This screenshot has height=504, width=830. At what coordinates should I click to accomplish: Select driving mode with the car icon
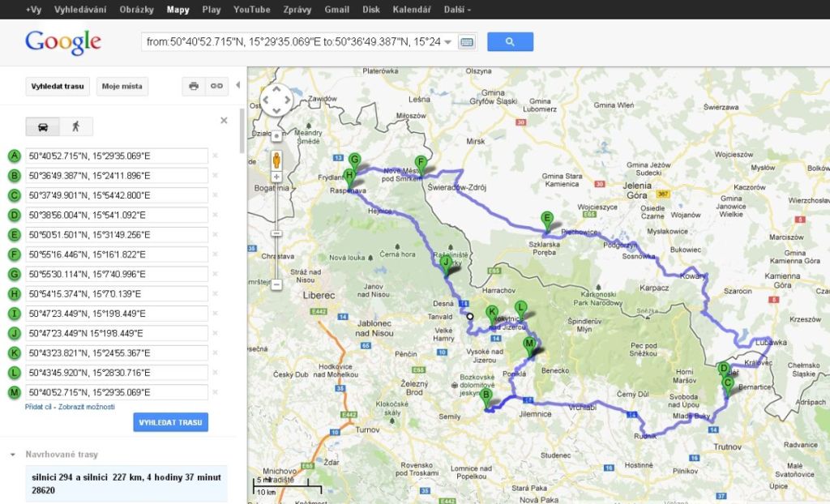click(x=43, y=126)
